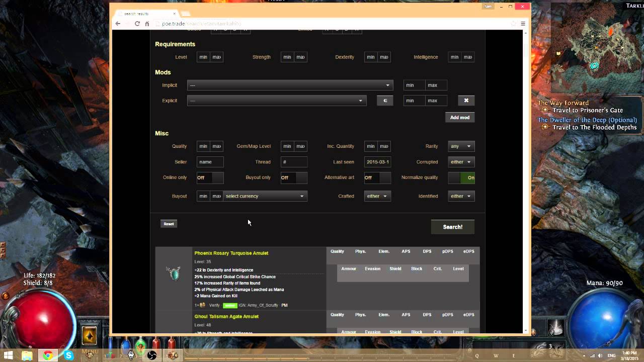
Task: Sort results by the Evasion column header
Action: (372, 268)
